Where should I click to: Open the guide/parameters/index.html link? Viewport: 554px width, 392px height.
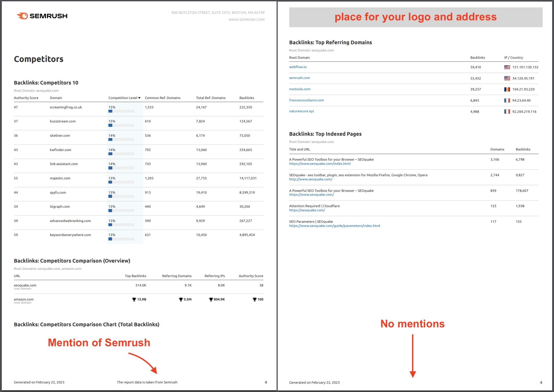[x=335, y=226]
